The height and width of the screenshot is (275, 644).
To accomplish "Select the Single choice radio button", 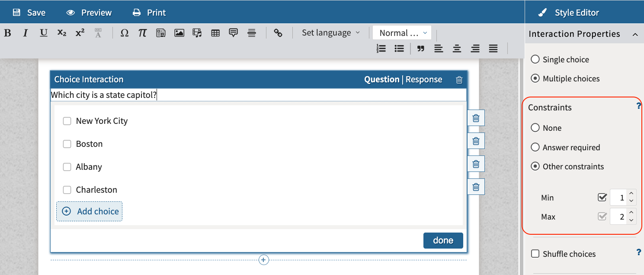I will tap(535, 59).
